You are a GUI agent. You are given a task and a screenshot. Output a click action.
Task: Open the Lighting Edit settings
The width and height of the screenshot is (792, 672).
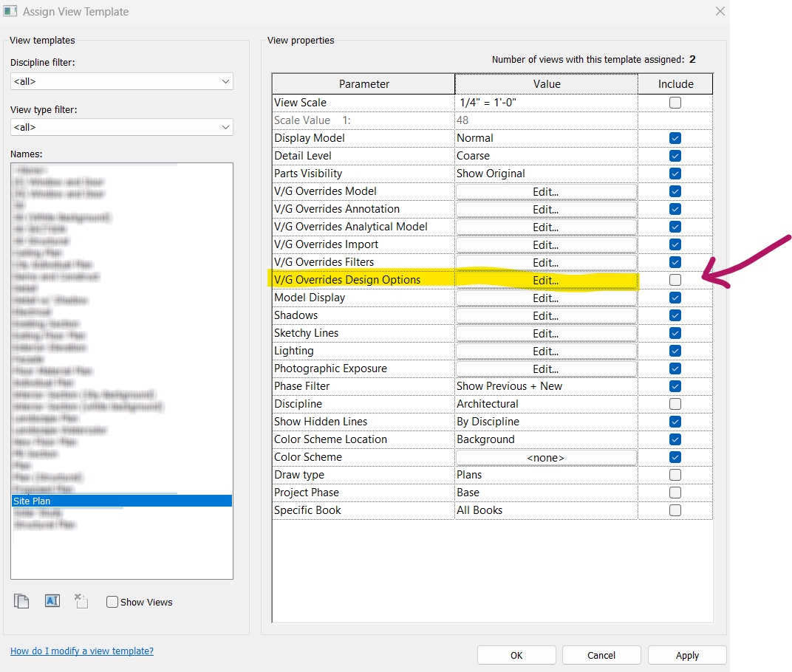tap(545, 351)
